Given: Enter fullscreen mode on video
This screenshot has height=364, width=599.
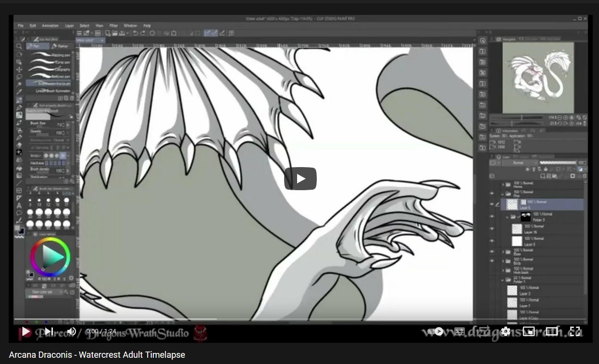Looking at the screenshot, I should (575, 331).
